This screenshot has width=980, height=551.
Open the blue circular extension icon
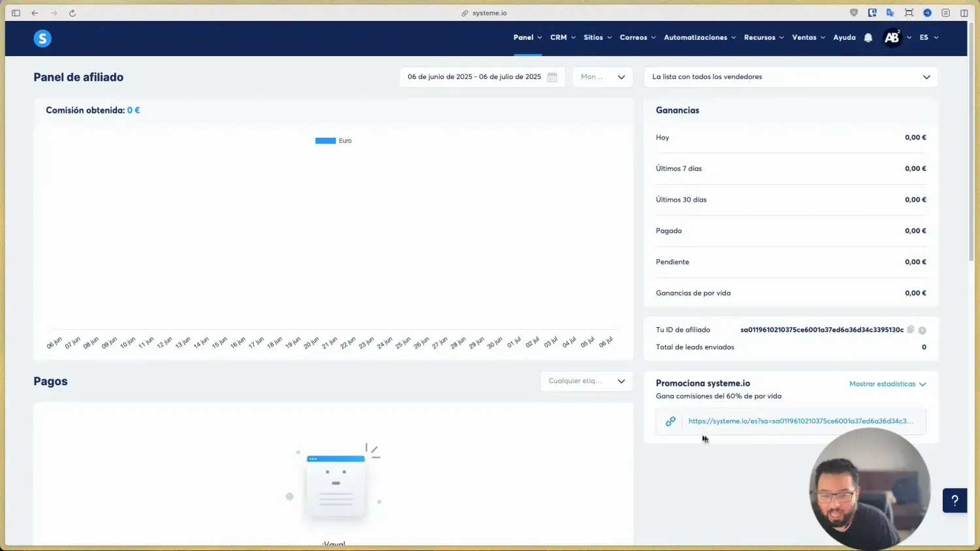tap(927, 12)
